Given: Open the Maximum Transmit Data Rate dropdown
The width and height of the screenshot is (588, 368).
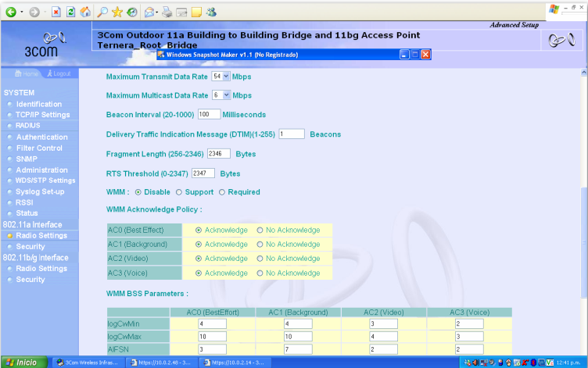Looking at the screenshot, I should point(227,77).
